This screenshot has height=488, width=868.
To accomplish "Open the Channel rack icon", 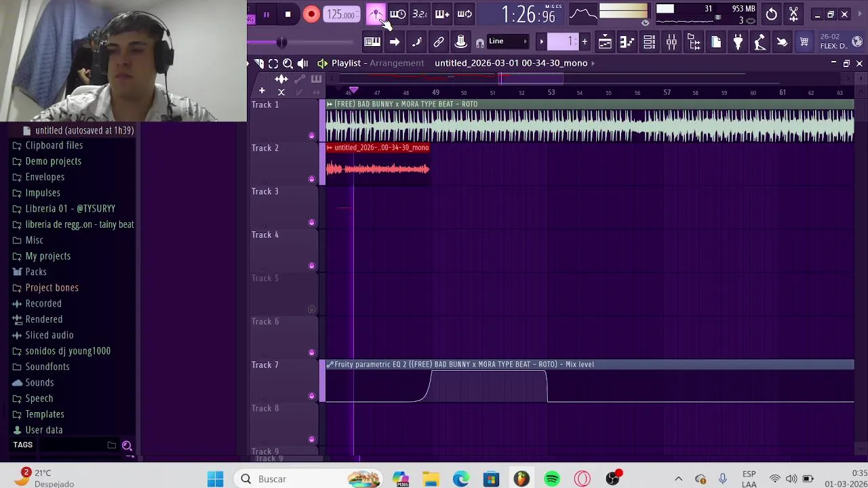I will click(649, 42).
